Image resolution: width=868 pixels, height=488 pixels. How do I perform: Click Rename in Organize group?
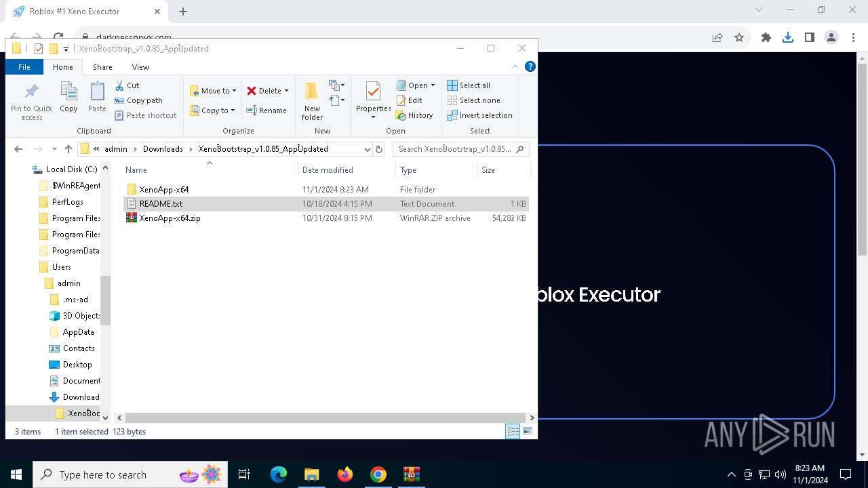click(266, 110)
